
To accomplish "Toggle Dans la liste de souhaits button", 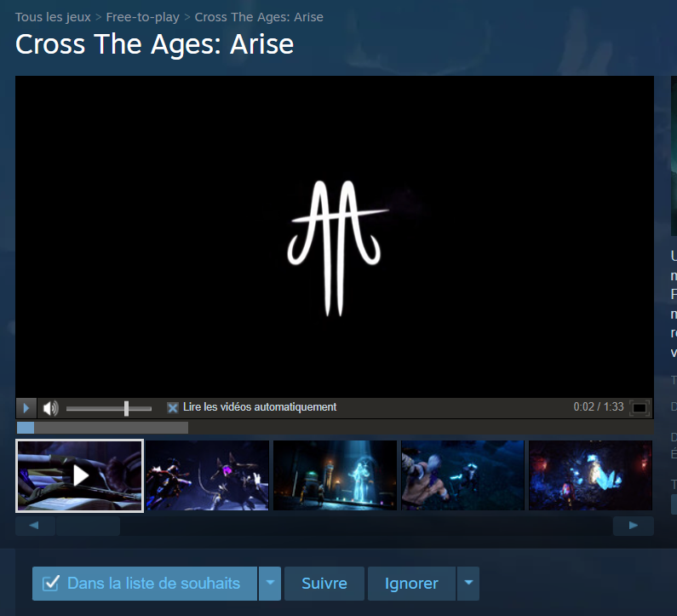I will [x=145, y=584].
